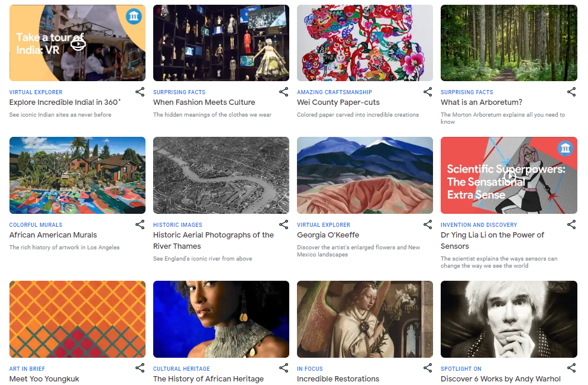
Task: Open the fashion exhibit thumbnail
Action: click(x=221, y=43)
